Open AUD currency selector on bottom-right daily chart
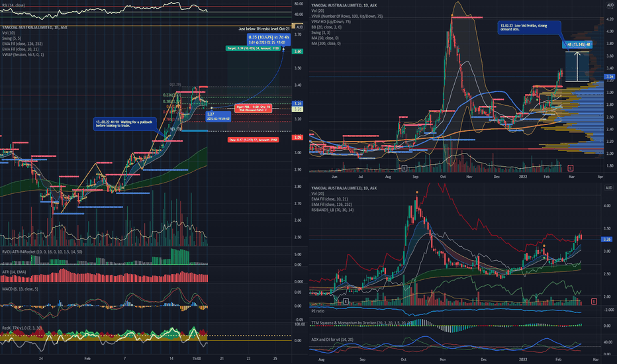This screenshot has height=364, width=617. [609, 188]
